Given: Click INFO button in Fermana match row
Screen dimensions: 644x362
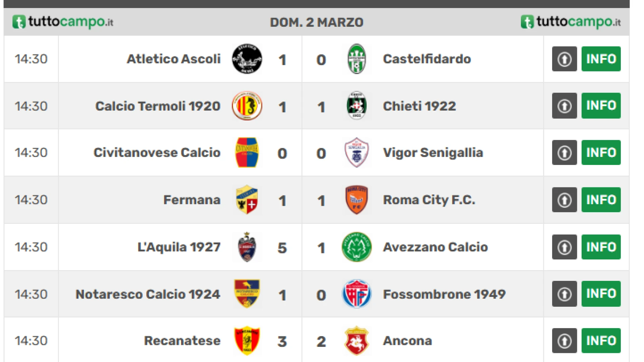Looking at the screenshot, I should (601, 200).
